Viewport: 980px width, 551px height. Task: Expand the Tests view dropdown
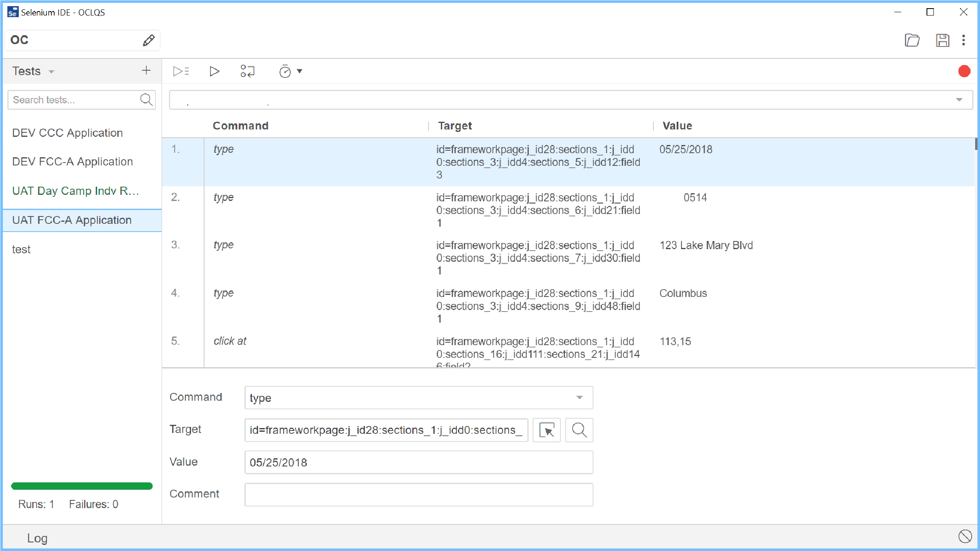(51, 71)
